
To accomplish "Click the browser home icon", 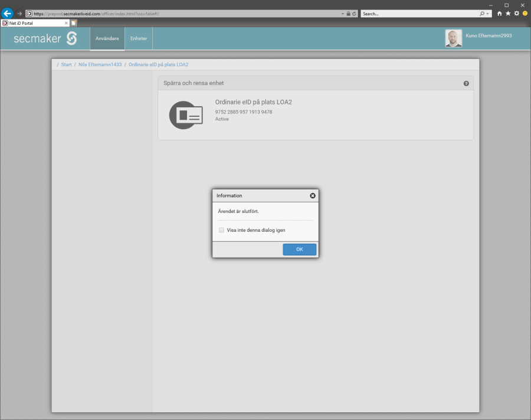I will pyautogui.click(x=500, y=14).
